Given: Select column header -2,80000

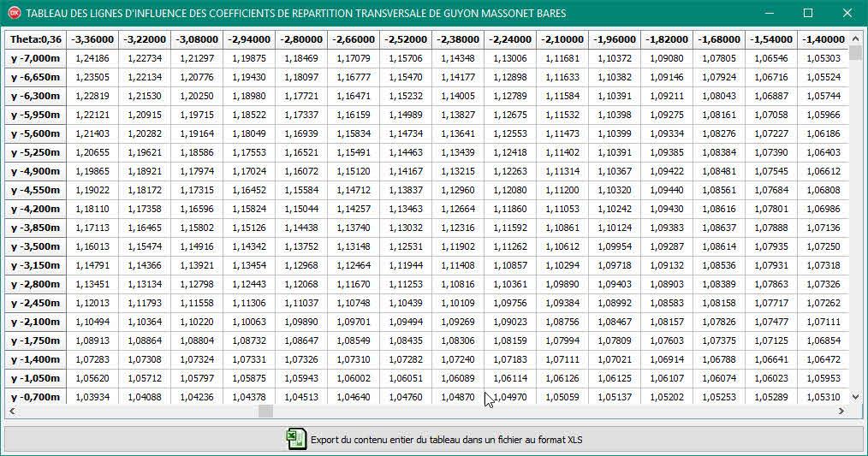Looking at the screenshot, I should click(301, 39).
